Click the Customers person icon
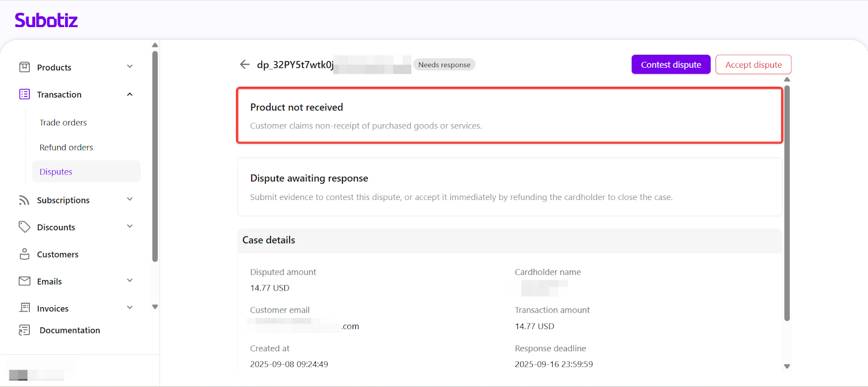Viewport: 868px width, 387px height. pos(24,254)
